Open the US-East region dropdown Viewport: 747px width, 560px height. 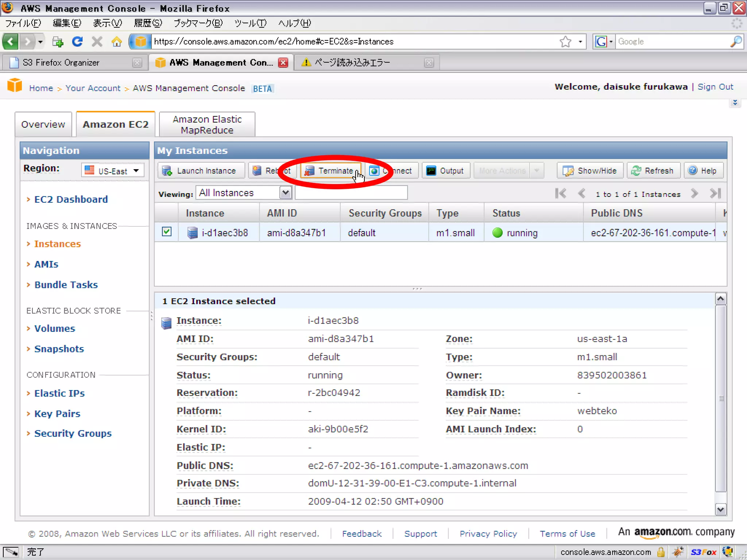(113, 171)
